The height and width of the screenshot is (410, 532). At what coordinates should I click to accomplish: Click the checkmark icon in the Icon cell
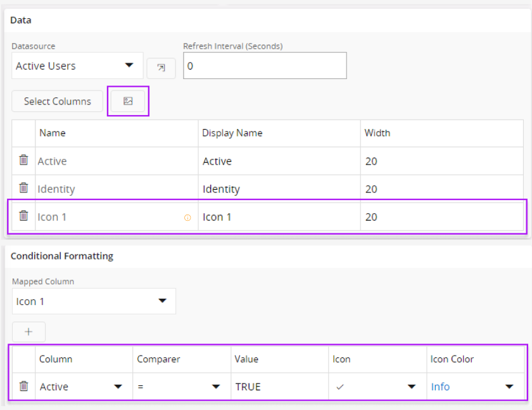tap(339, 386)
